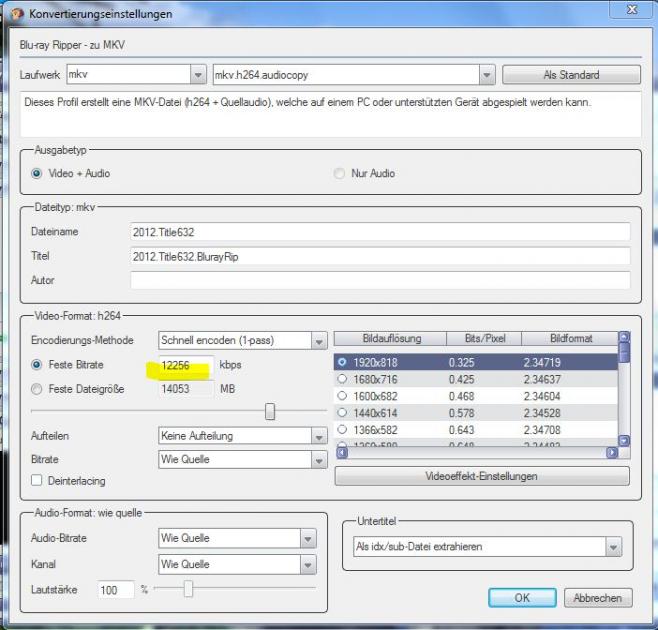This screenshot has height=630, width=658.
Task: Click the Dateiname input field
Action: [380, 232]
